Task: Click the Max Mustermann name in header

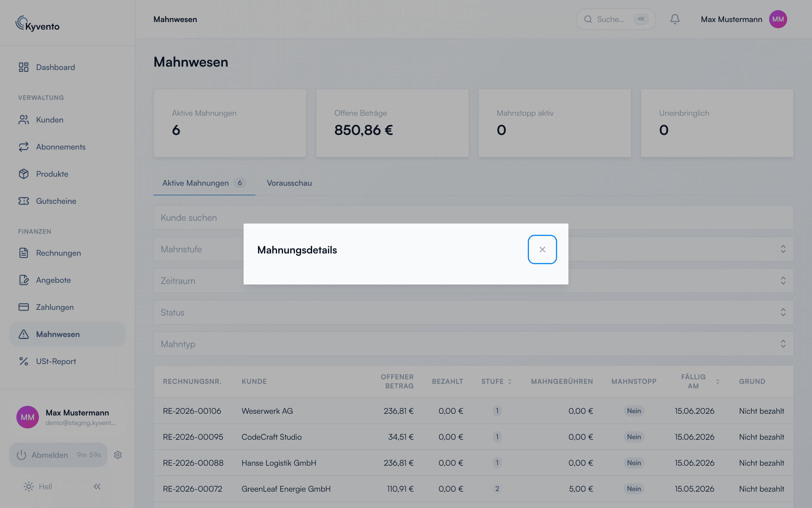Action: pos(731,19)
